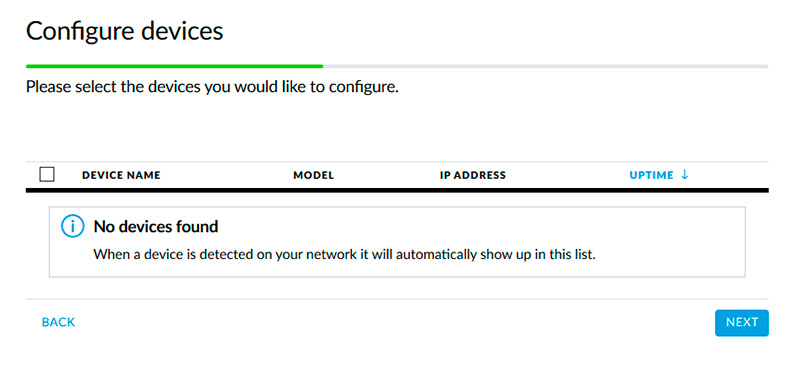Click the blue info circle icon
The width and height of the screenshot is (800, 365).
click(x=72, y=227)
